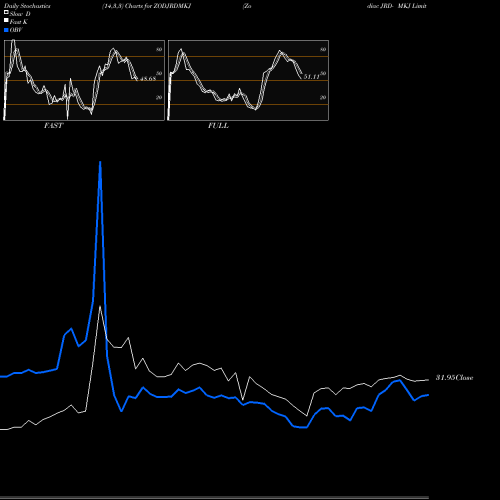
Task: Select the 'Slow D' legend label
Action: coord(20,14)
